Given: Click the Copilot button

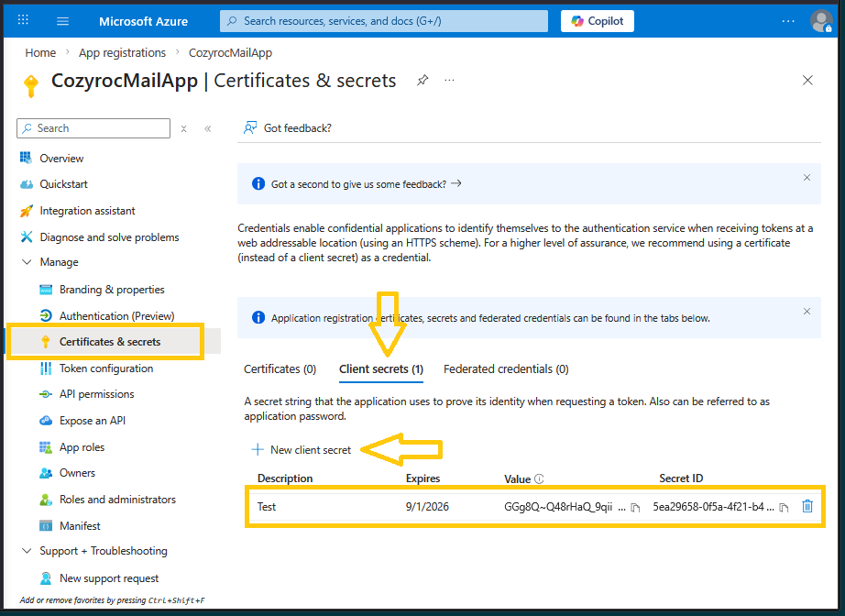Looking at the screenshot, I should pyautogui.click(x=598, y=21).
